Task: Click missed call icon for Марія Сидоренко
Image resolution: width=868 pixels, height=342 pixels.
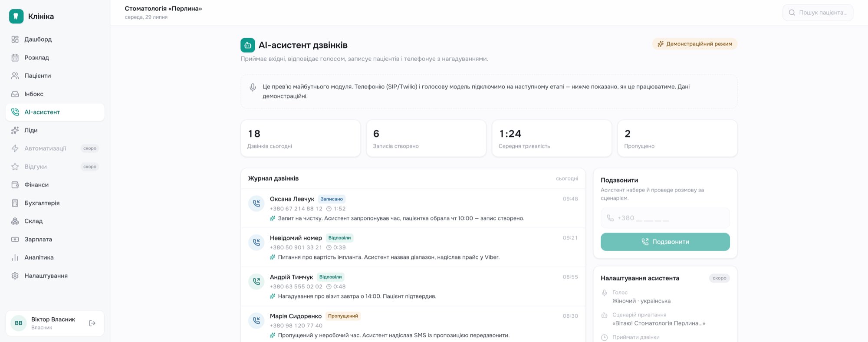Action: [256, 320]
